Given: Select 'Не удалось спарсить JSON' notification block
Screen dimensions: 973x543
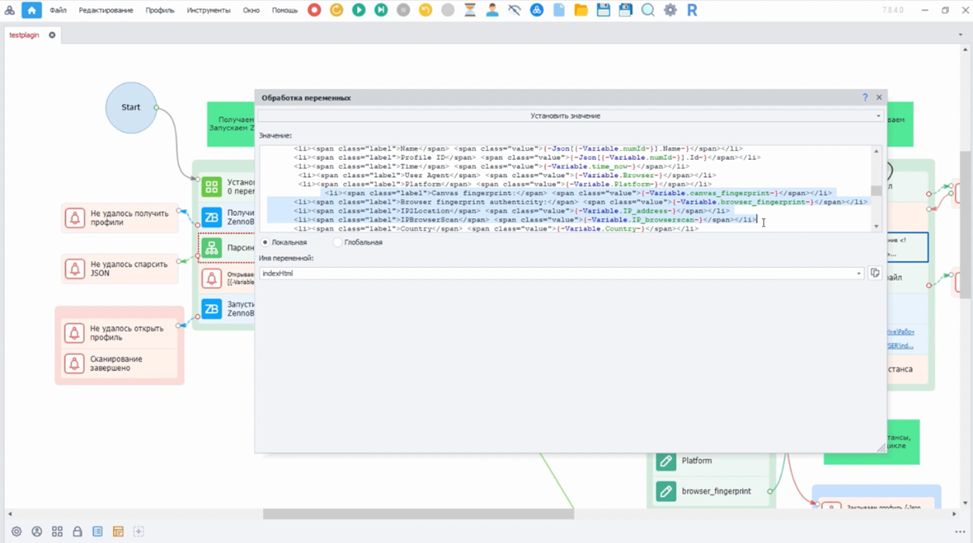Looking at the screenshot, I should click(x=120, y=269).
